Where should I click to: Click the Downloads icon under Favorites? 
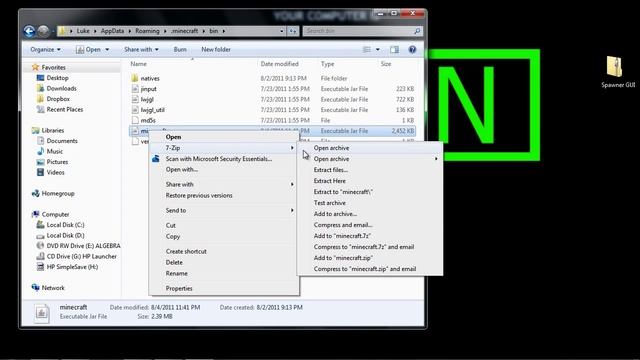(x=40, y=88)
